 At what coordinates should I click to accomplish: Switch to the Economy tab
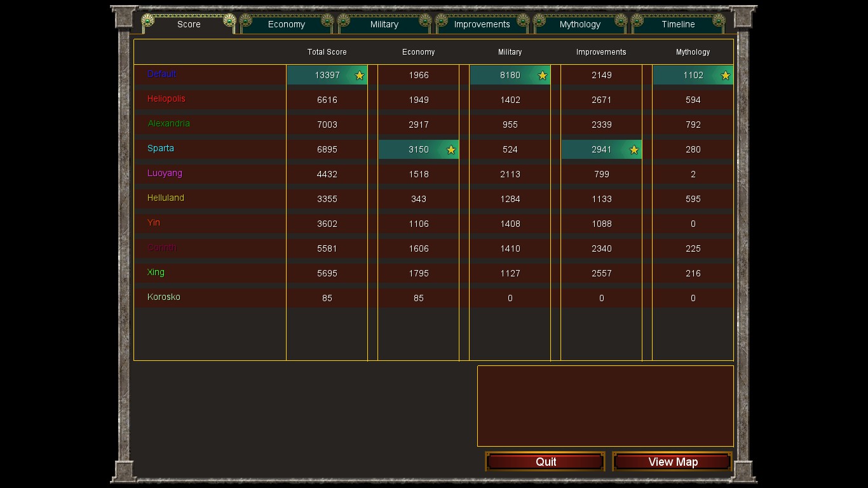point(286,24)
